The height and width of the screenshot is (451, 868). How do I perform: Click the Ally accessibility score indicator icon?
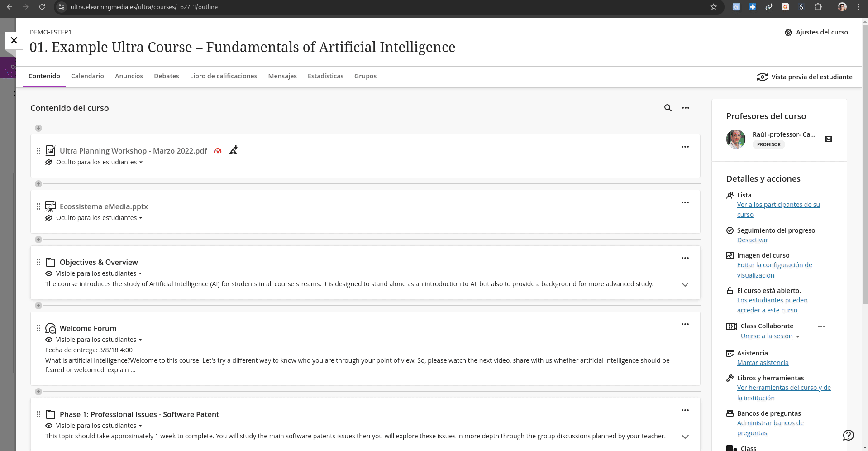point(218,151)
